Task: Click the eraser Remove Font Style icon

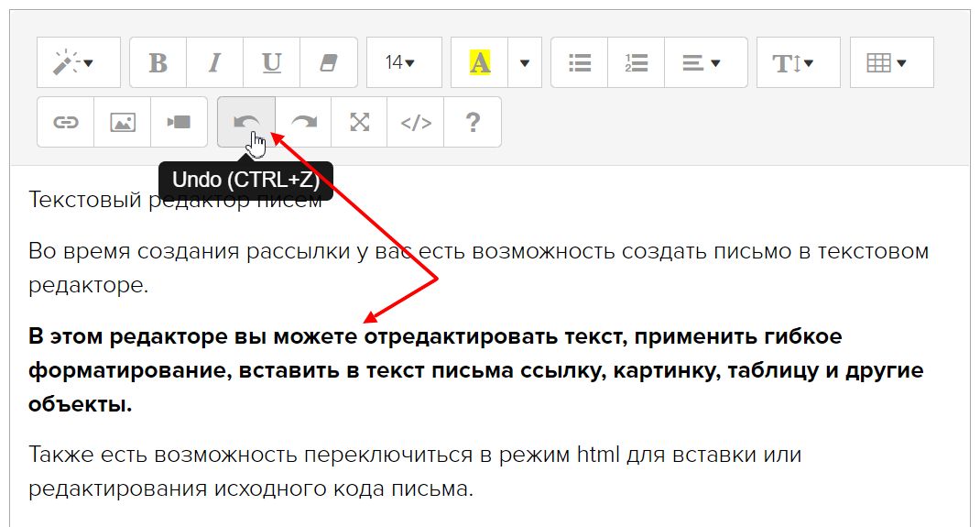Action: point(328,62)
